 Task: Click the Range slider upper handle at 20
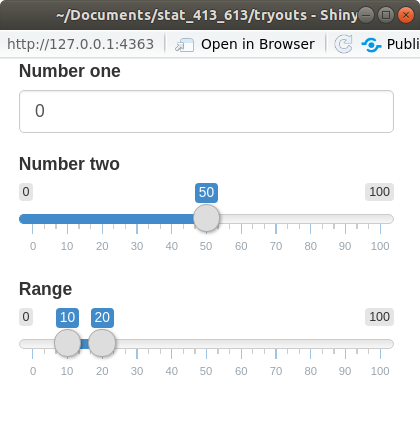(102, 343)
